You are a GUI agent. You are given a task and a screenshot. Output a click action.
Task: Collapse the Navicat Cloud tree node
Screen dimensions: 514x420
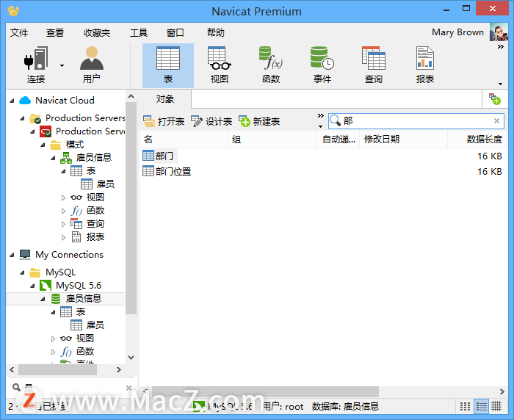coord(12,101)
